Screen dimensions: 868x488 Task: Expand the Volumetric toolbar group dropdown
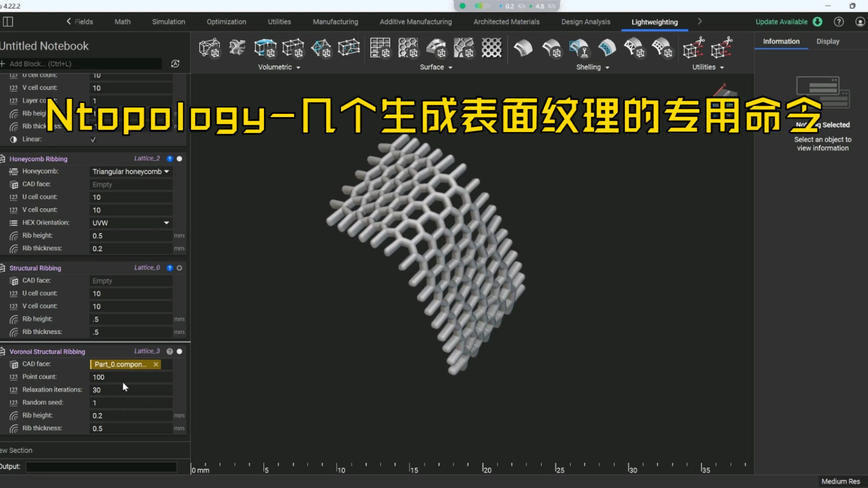298,67
